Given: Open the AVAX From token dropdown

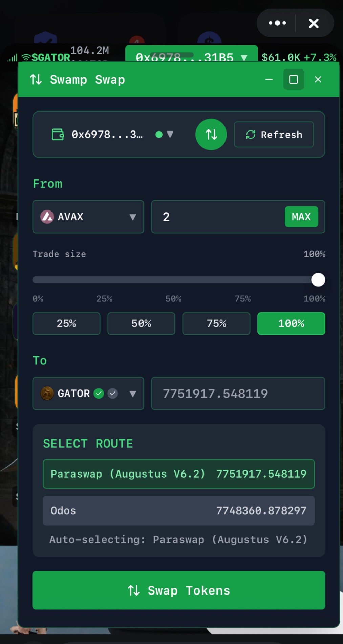Looking at the screenshot, I should (x=133, y=217).
